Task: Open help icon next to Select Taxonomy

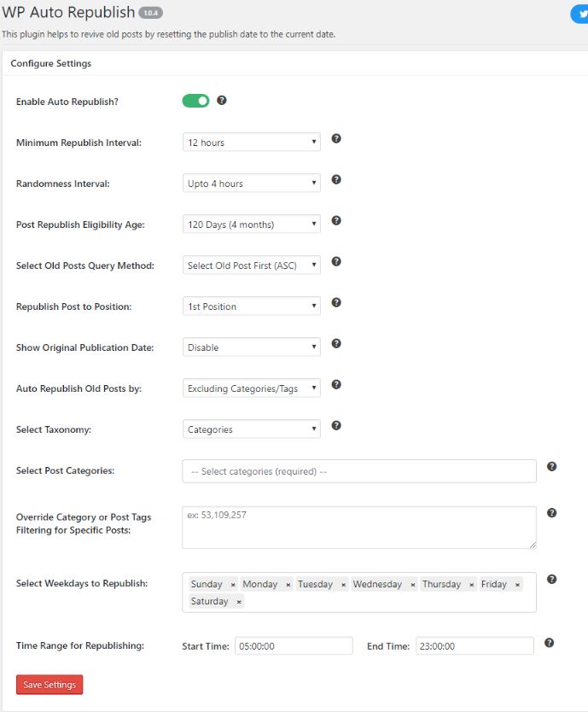Action: (x=336, y=425)
